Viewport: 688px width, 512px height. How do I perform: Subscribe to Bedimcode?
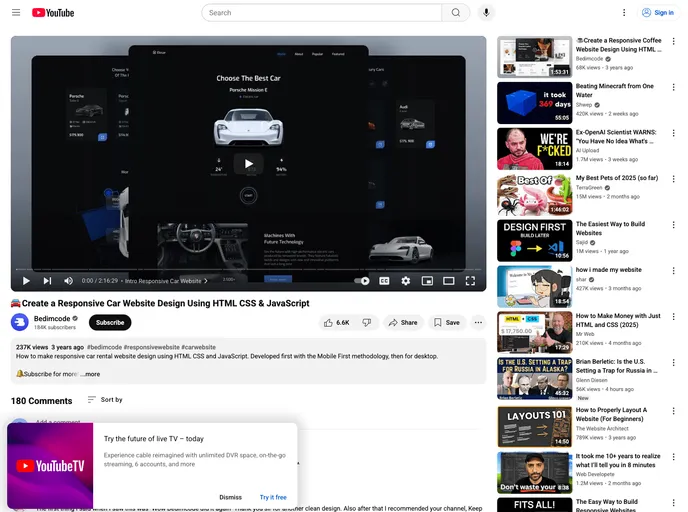click(110, 322)
